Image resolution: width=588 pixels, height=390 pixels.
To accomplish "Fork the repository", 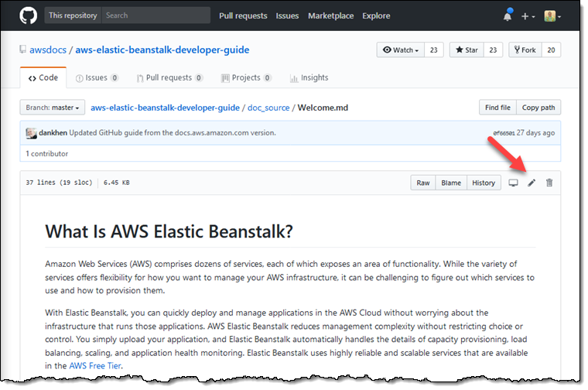I will (x=524, y=50).
